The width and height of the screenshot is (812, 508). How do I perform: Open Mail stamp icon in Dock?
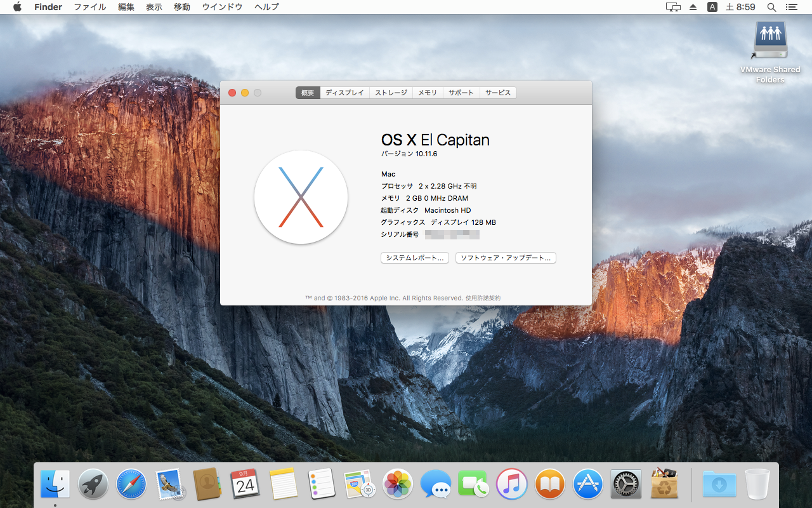tap(169, 485)
